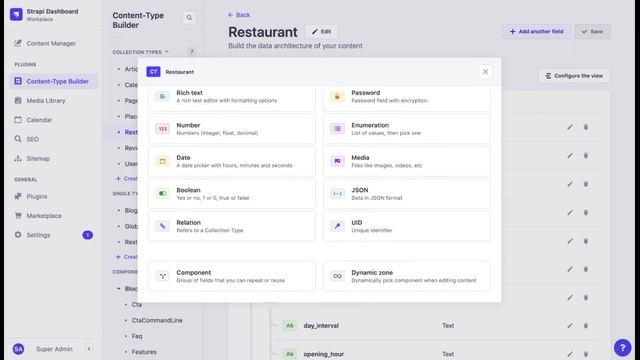Open Super Admin profile avatar
Viewport: 640px width, 360px height.
point(18,349)
